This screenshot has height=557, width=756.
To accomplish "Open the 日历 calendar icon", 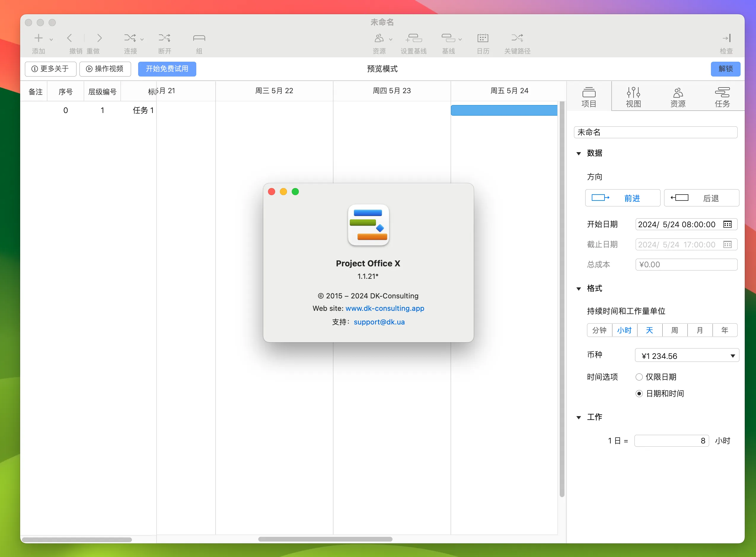I will pos(483,38).
